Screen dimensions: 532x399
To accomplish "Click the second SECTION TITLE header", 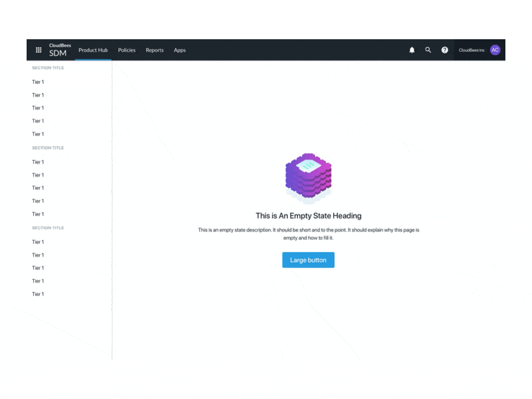I will [x=47, y=148].
